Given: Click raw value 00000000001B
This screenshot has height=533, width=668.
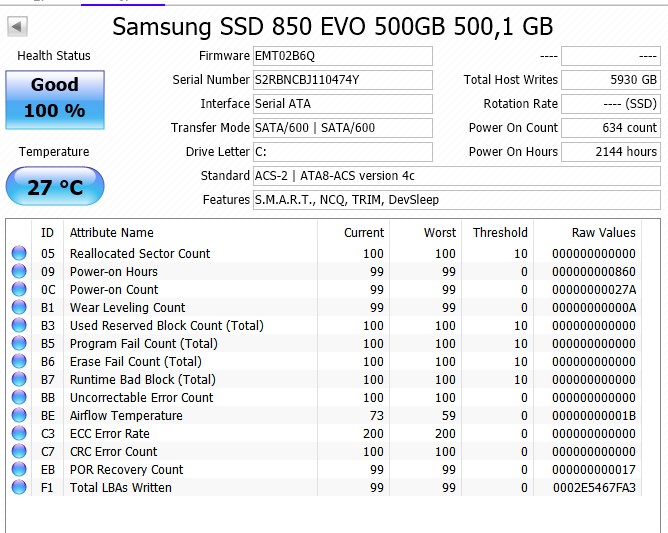Looking at the screenshot, I should [x=594, y=415].
